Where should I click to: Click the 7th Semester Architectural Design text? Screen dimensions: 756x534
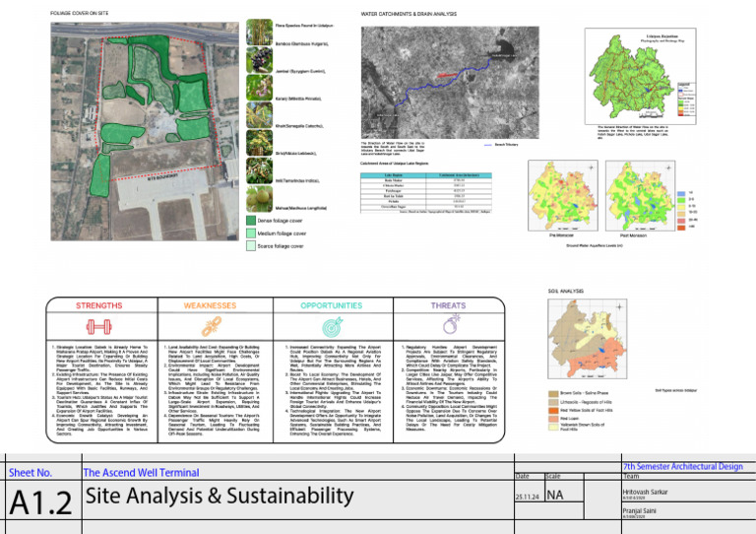(x=683, y=466)
